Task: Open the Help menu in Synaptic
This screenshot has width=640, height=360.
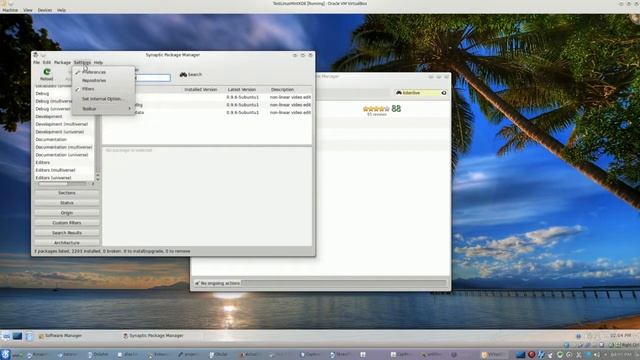Action: [98, 62]
